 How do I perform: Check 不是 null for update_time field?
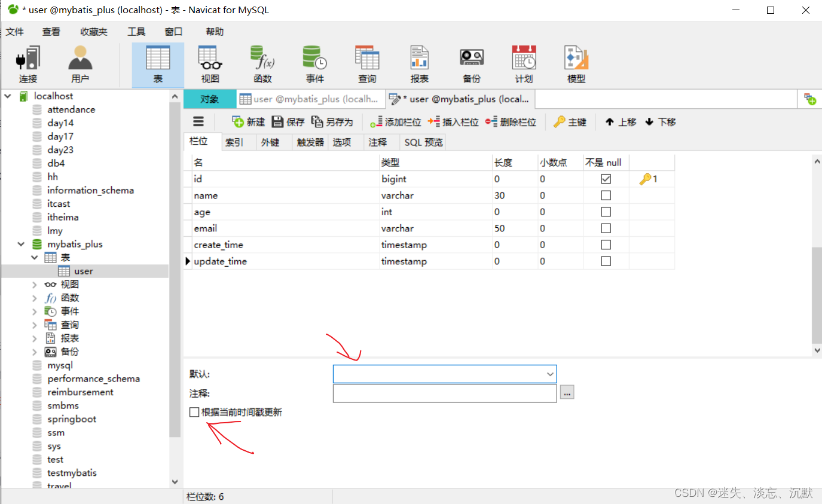point(606,261)
